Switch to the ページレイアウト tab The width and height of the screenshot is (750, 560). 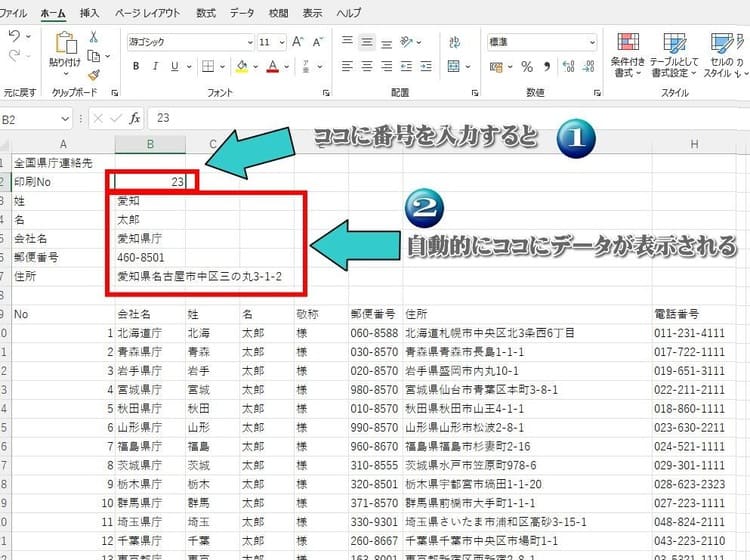[x=147, y=13]
